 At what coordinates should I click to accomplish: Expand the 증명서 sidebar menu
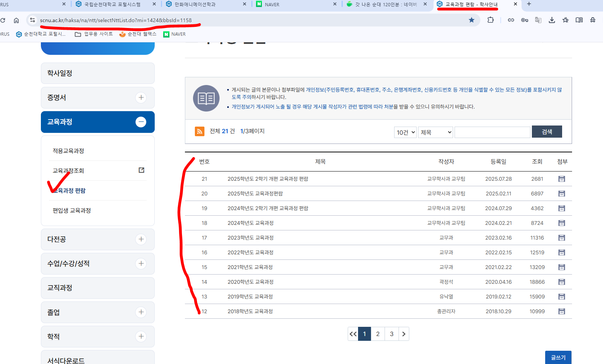(141, 98)
